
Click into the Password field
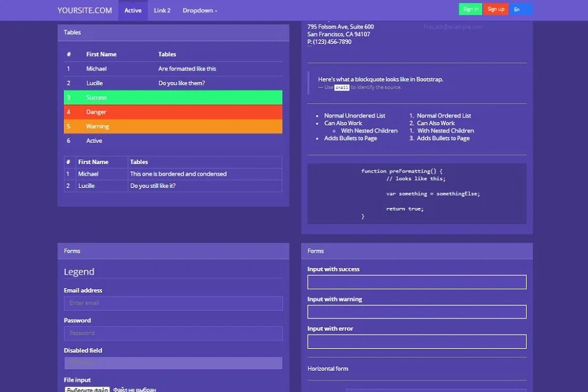pos(173,333)
